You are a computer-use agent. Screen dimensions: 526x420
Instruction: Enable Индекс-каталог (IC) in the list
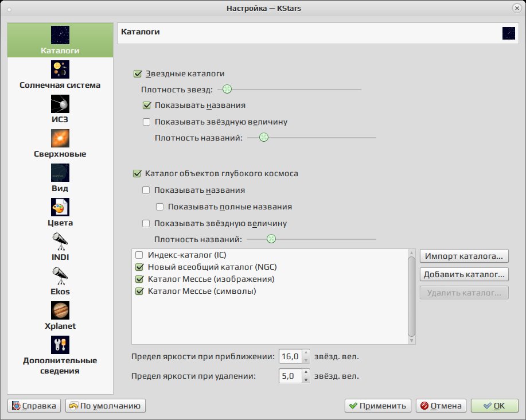(139, 255)
